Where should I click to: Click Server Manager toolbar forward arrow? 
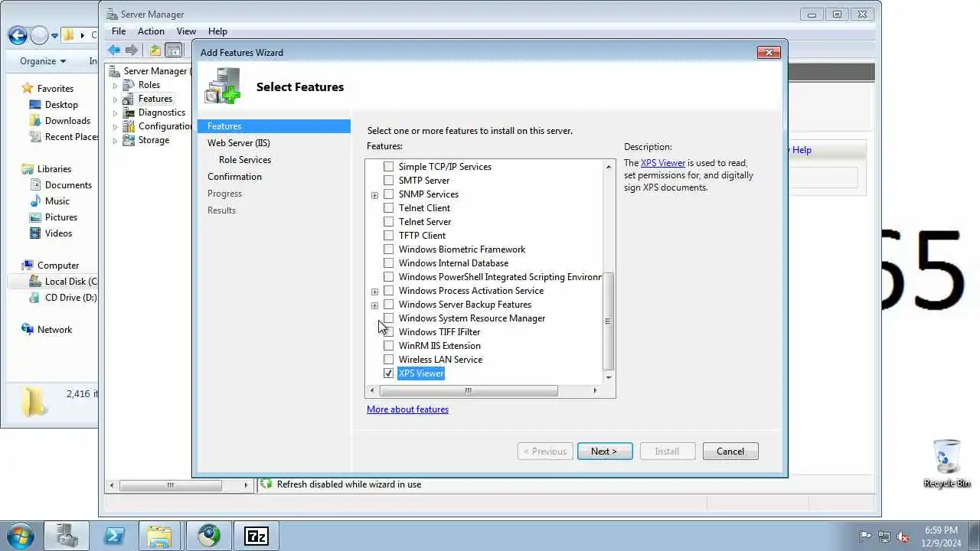(x=132, y=51)
